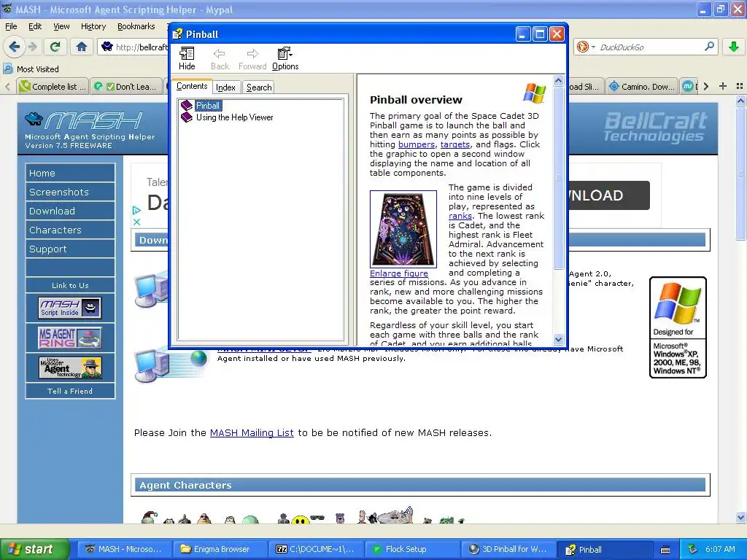This screenshot has height=560, width=747.
Task: Open Screenshots in MASH sidebar
Action: [x=70, y=192]
